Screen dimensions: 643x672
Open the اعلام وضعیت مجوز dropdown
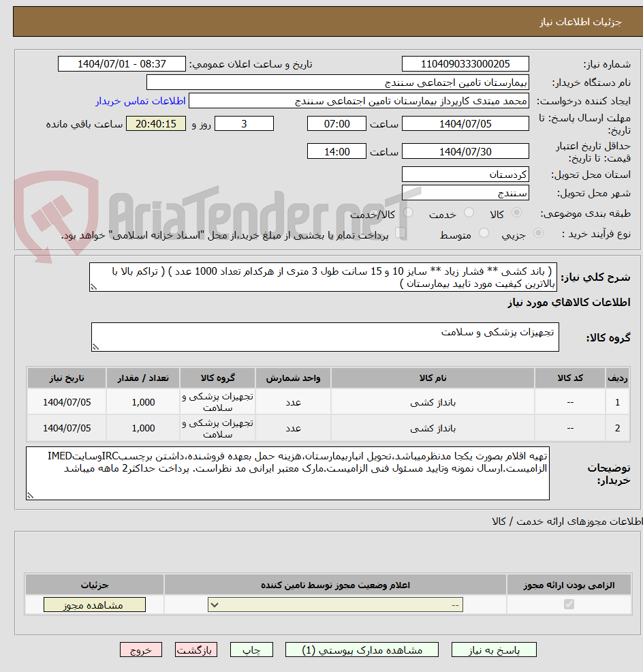click(x=334, y=604)
